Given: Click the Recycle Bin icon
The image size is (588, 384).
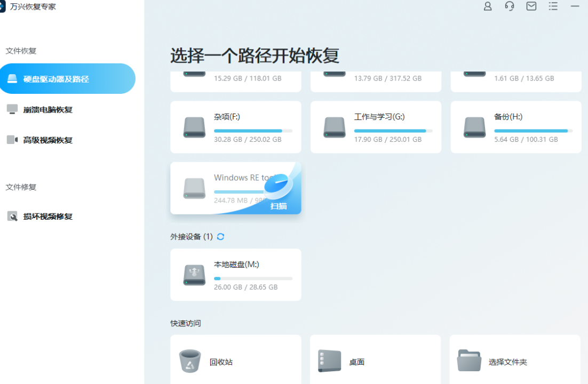Looking at the screenshot, I should tap(190, 361).
